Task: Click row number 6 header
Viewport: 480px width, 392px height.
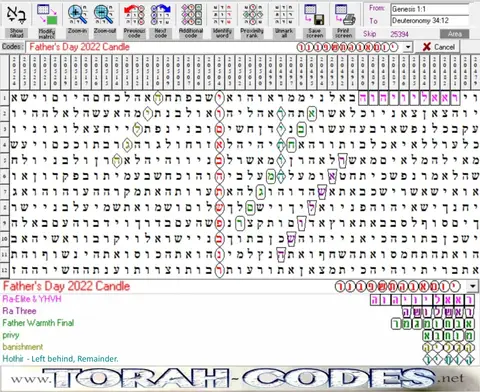Action: point(4,176)
